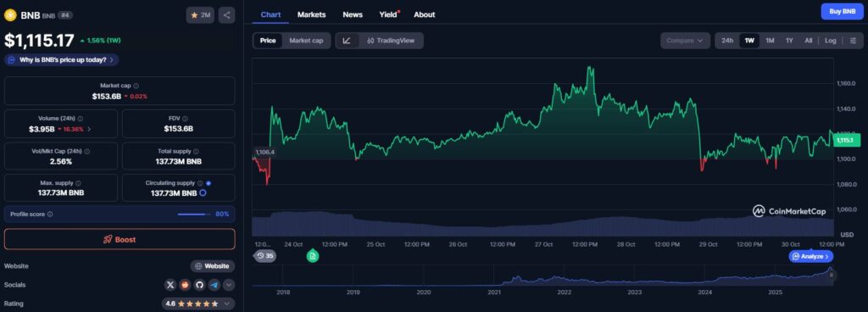
Task: Open the GitHub social link
Action: (x=200, y=285)
